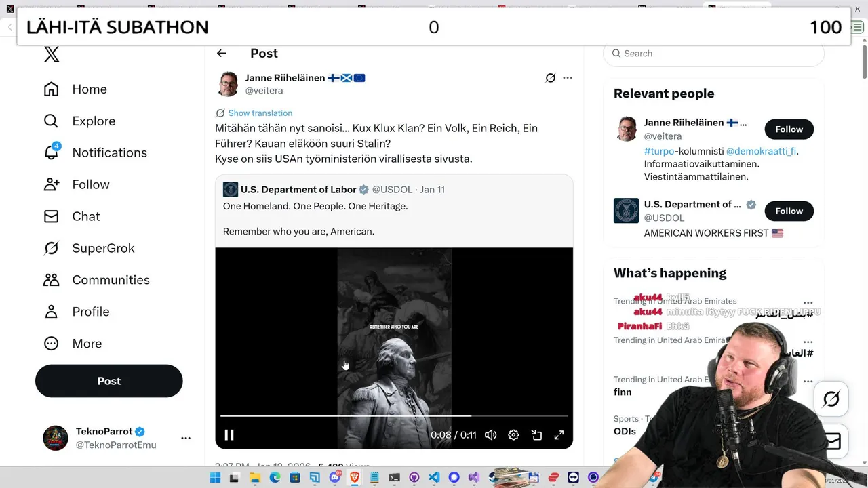The width and height of the screenshot is (868, 488).
Task: Click the back arrow beside Post
Action: coord(221,54)
